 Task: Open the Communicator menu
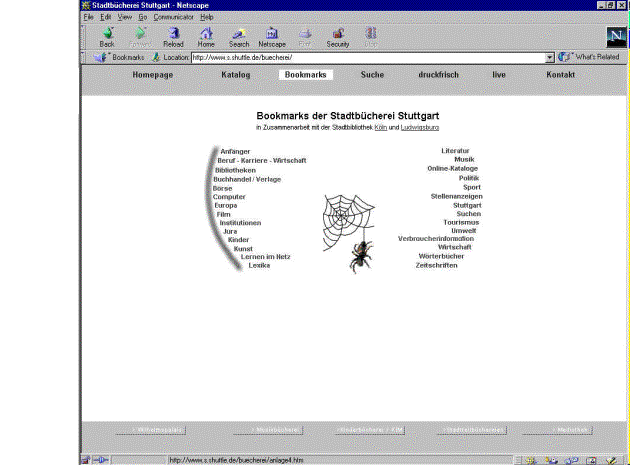click(x=173, y=17)
